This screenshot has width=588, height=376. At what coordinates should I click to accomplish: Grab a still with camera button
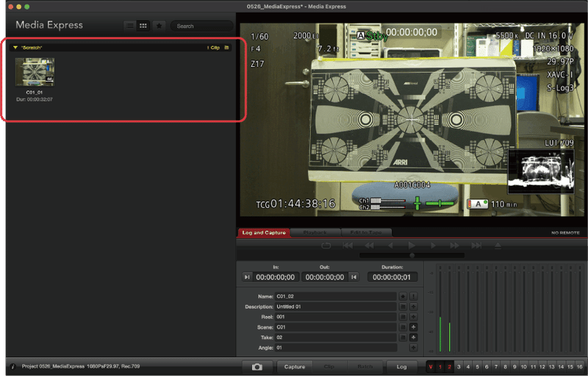click(x=257, y=367)
